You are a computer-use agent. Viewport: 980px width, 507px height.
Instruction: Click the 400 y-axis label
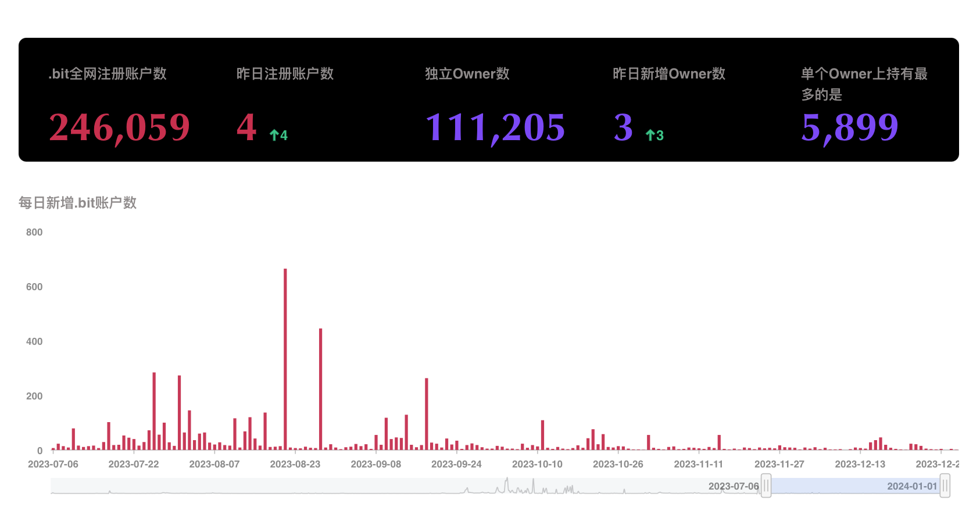[34, 341]
